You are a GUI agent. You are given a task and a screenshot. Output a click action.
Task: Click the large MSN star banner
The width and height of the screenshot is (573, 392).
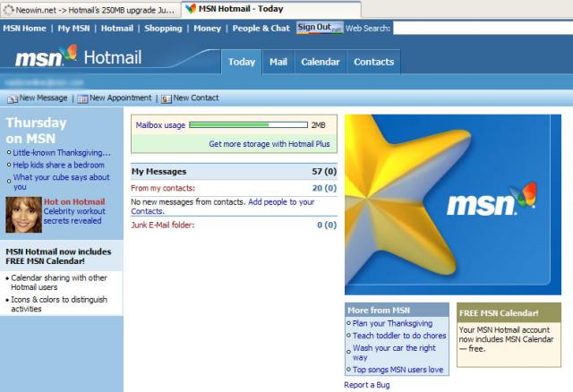[453, 205]
